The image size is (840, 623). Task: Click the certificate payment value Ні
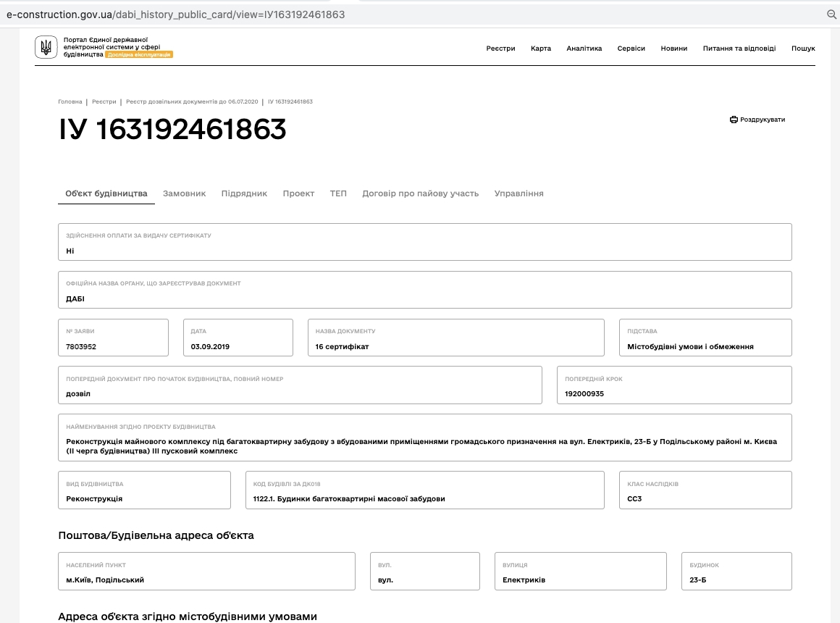pyautogui.click(x=70, y=251)
